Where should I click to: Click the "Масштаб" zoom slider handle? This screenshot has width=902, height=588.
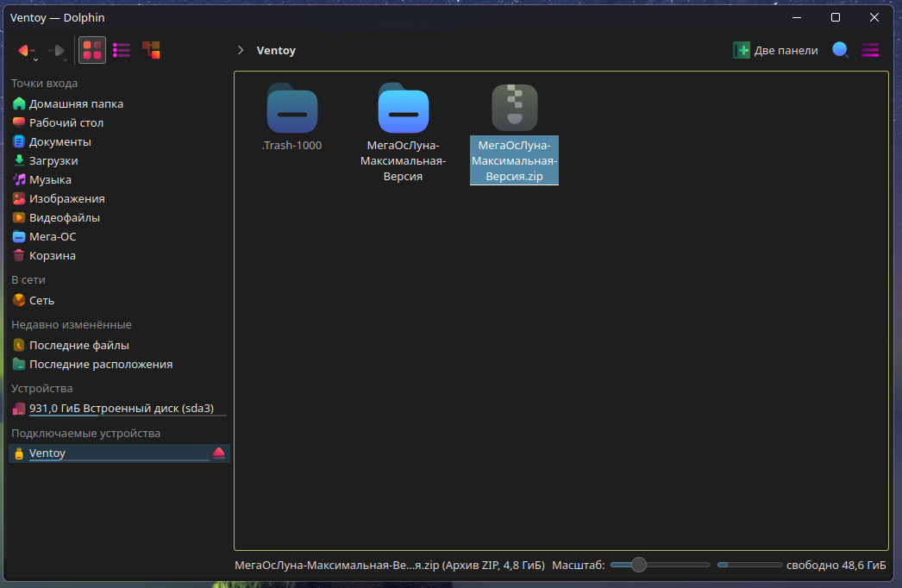point(638,565)
